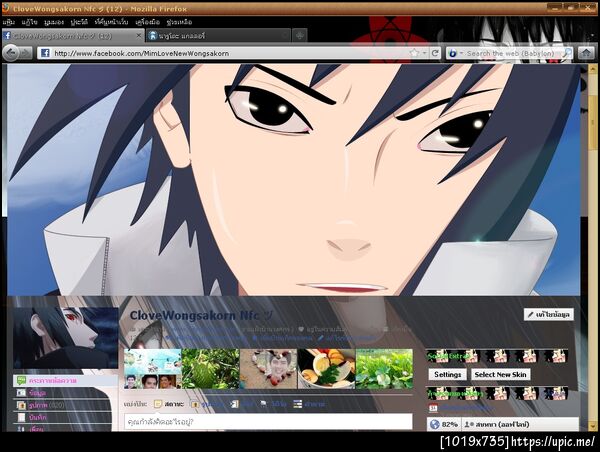600x452 pixels.
Task: Click the vertical scrollbar up arrow
Action: point(593,70)
